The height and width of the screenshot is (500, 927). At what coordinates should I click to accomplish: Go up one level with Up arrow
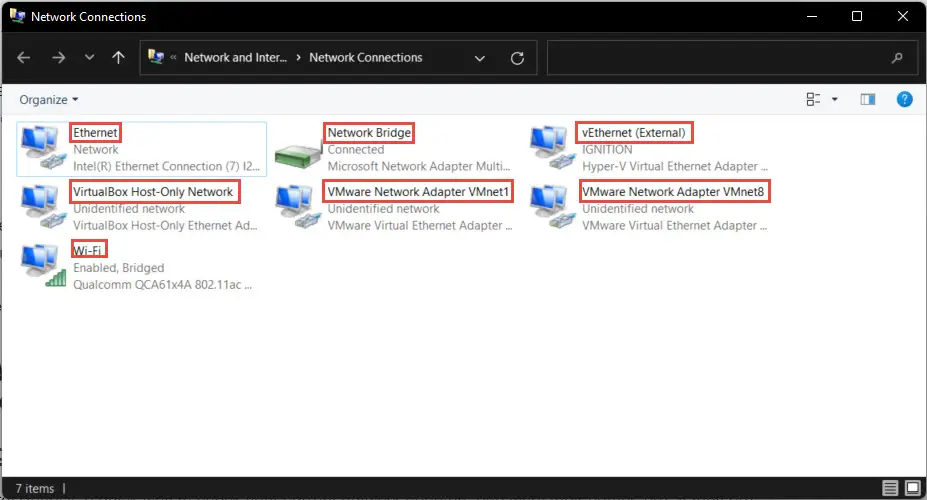tap(118, 57)
